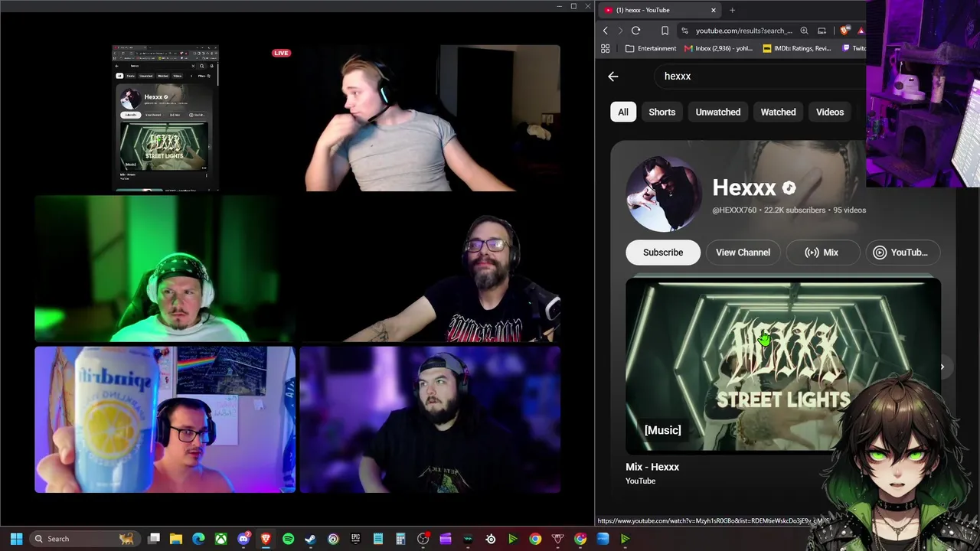Open the Brave Shields icon
The width and height of the screenshot is (980, 551).
[x=844, y=31]
